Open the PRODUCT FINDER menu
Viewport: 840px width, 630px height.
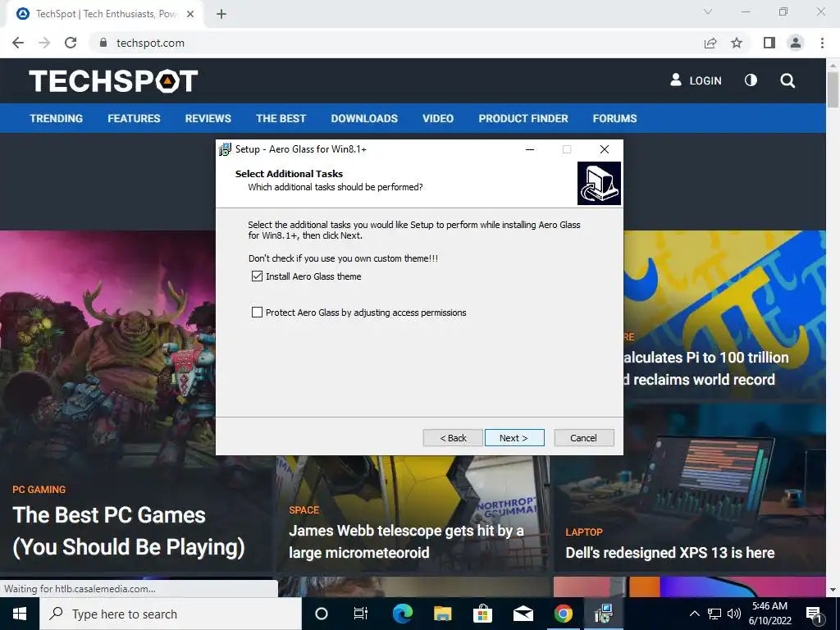pyautogui.click(x=523, y=118)
